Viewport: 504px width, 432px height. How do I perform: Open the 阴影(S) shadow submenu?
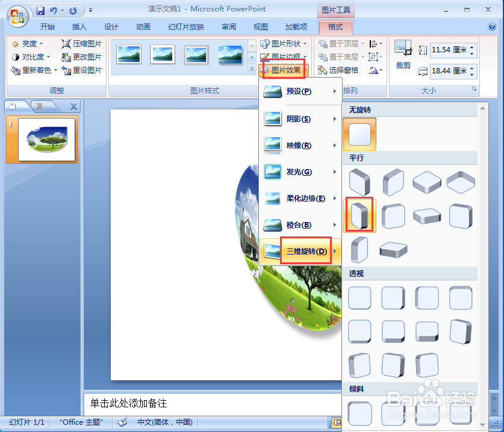tap(300, 119)
